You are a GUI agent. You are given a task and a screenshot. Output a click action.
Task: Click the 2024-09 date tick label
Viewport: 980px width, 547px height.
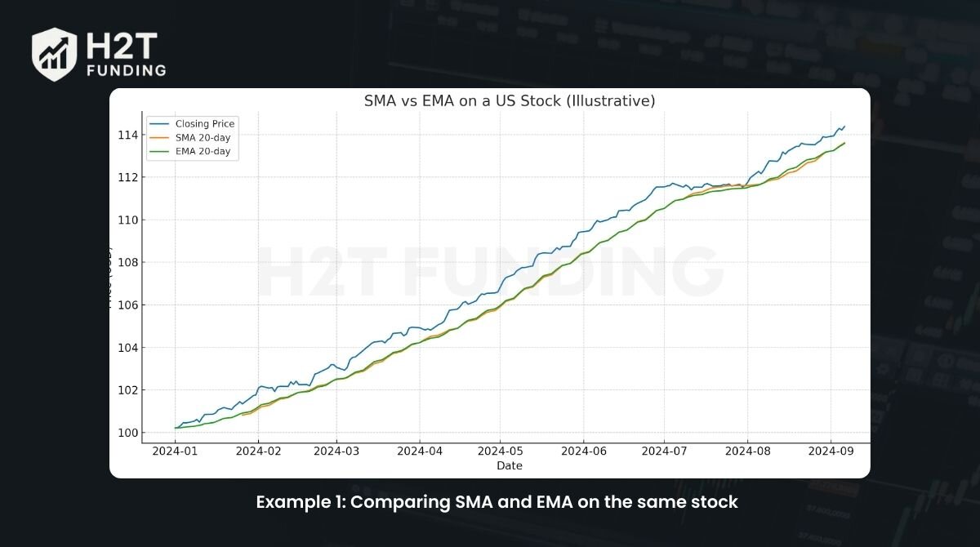coord(831,450)
